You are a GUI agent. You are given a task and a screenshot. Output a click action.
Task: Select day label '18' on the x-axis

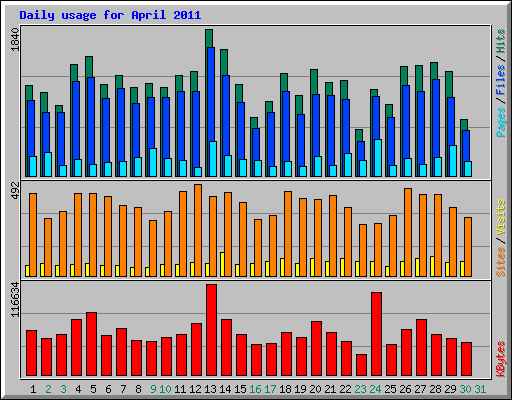(x=285, y=389)
